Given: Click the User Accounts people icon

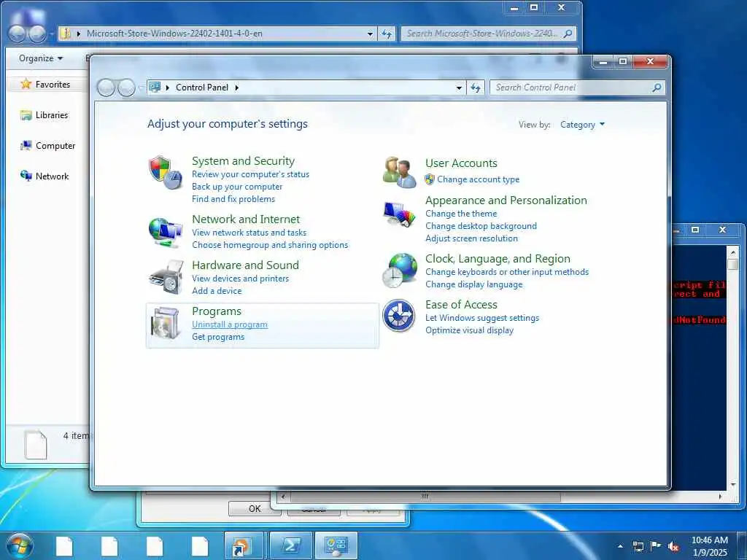Looking at the screenshot, I should [x=399, y=172].
